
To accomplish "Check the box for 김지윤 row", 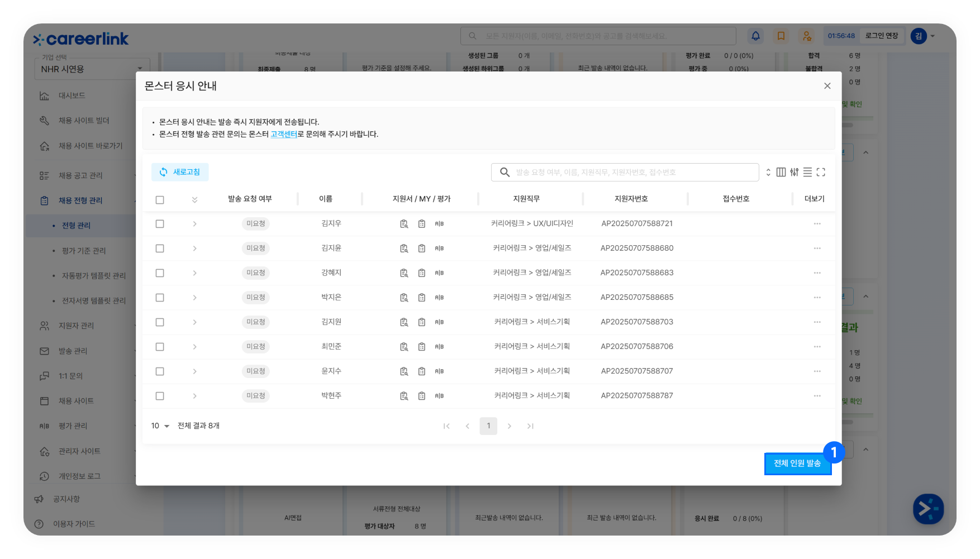I will point(160,249).
